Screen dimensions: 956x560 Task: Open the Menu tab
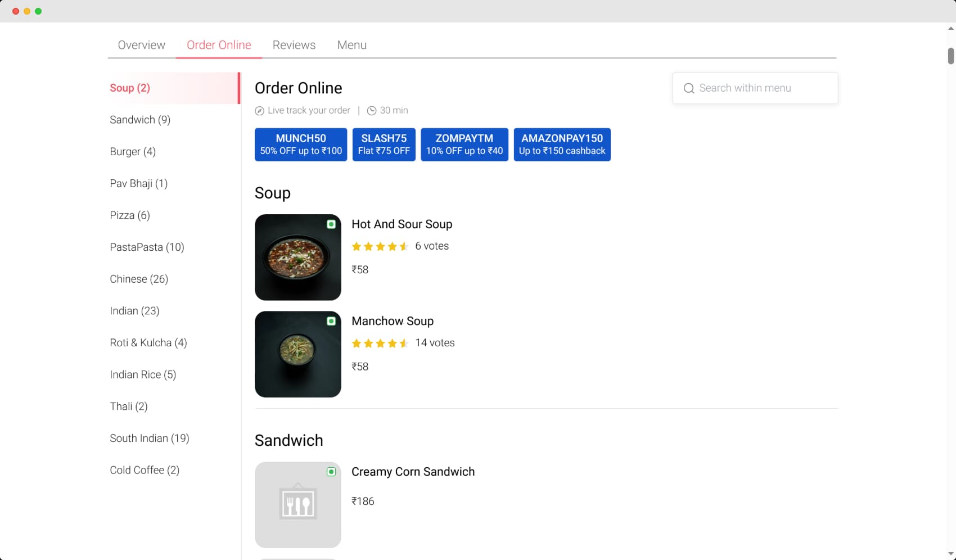pos(352,45)
